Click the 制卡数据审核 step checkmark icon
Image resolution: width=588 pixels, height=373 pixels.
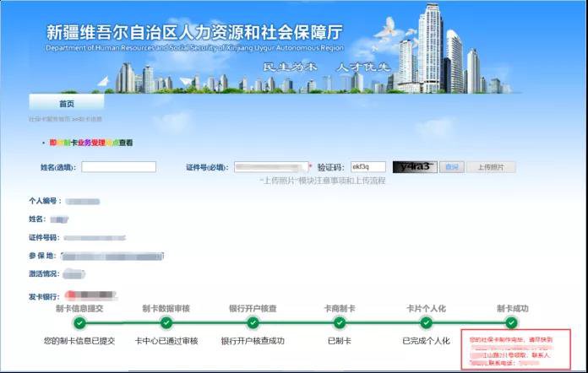click(x=166, y=322)
